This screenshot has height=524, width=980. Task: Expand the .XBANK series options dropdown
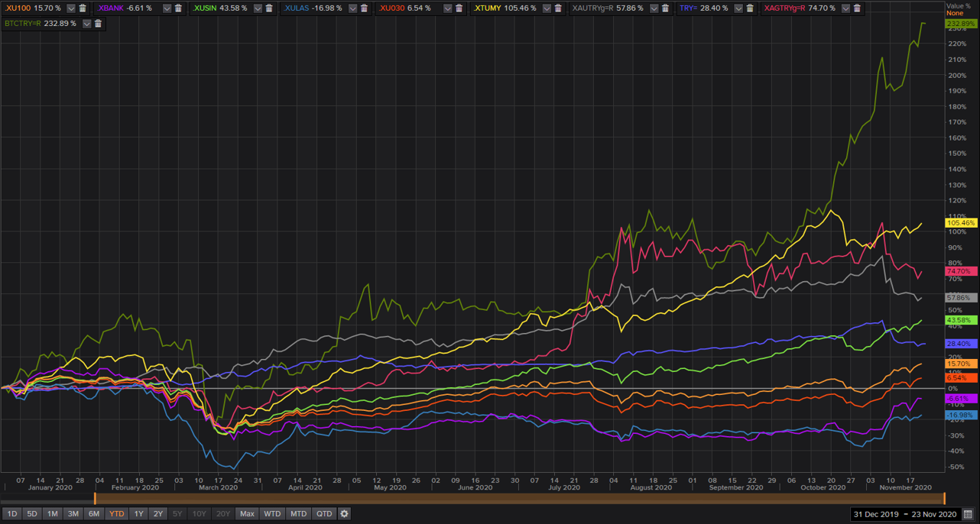(167, 8)
